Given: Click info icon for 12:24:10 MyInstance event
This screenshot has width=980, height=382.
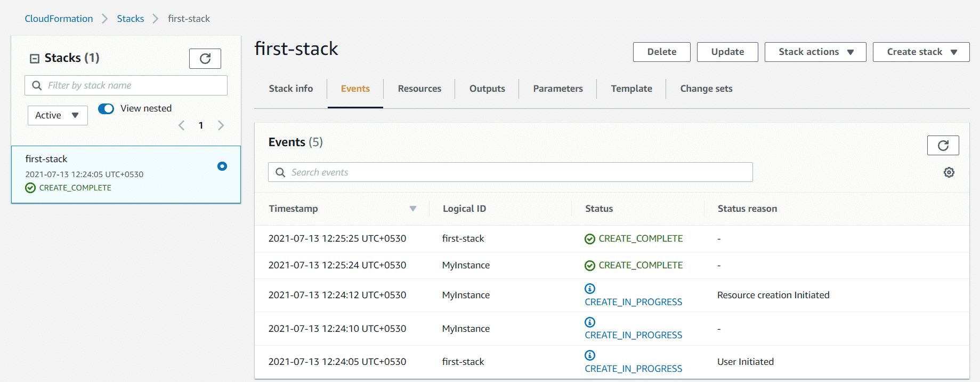Looking at the screenshot, I should [590, 322].
